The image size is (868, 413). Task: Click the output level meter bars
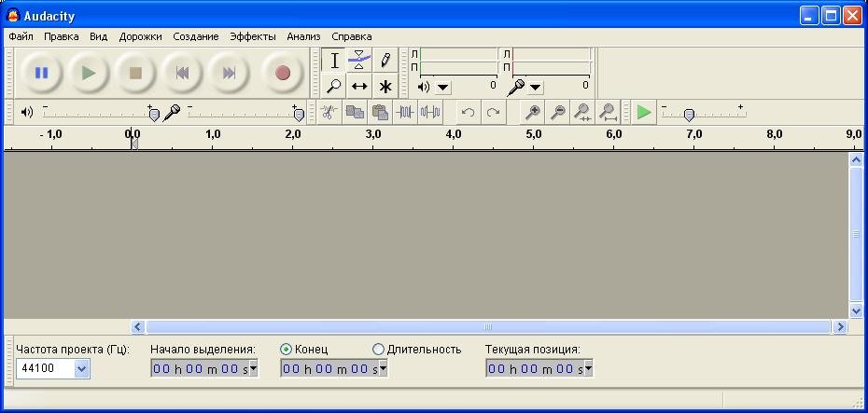[458, 62]
